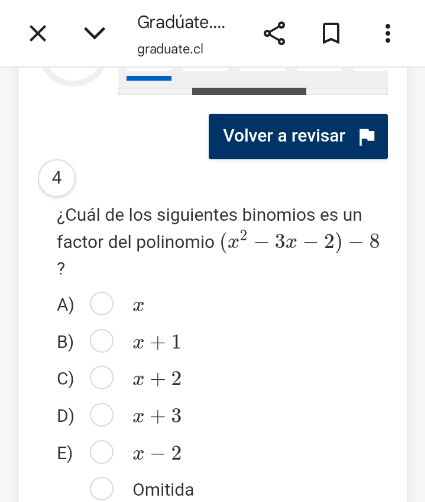Select answer A radio button for x
This screenshot has height=502, width=425.
[x=101, y=304]
